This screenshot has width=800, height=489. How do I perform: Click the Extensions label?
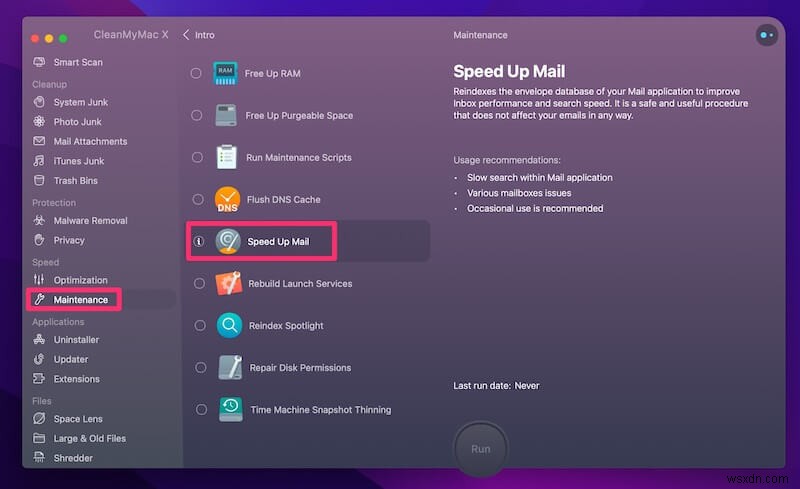click(77, 379)
